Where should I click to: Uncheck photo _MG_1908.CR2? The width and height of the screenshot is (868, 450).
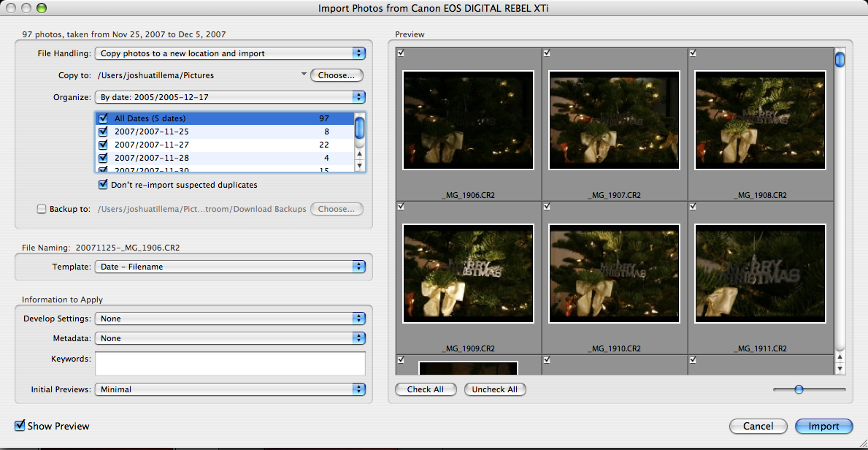(x=693, y=53)
